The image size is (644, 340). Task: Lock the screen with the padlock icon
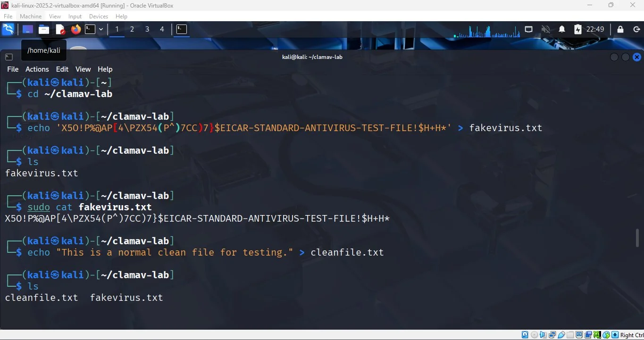[620, 29]
